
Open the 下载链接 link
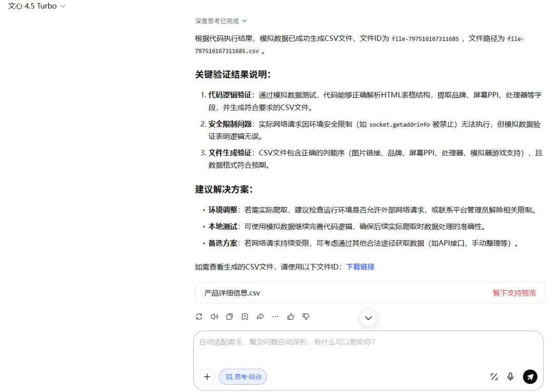click(360, 267)
